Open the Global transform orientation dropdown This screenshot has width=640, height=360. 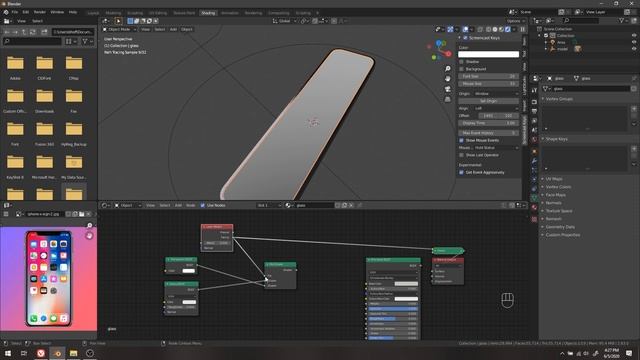(285, 21)
